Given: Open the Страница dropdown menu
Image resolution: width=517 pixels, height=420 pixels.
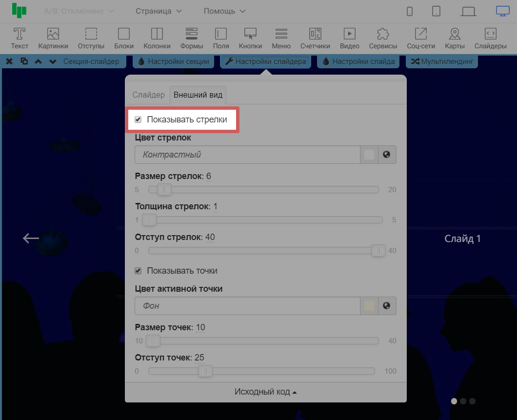Looking at the screenshot, I should 159,11.
